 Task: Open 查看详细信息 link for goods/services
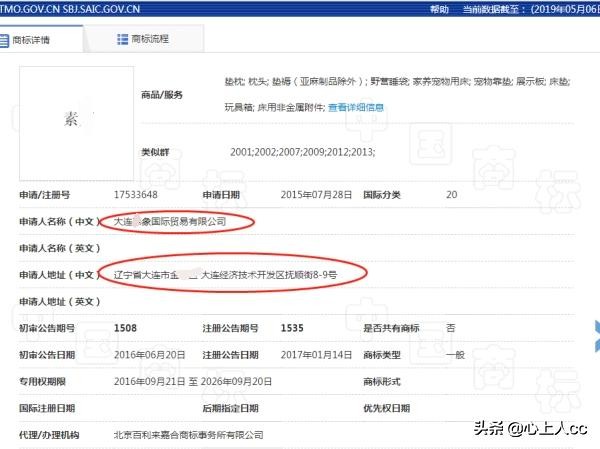pyautogui.click(x=356, y=108)
